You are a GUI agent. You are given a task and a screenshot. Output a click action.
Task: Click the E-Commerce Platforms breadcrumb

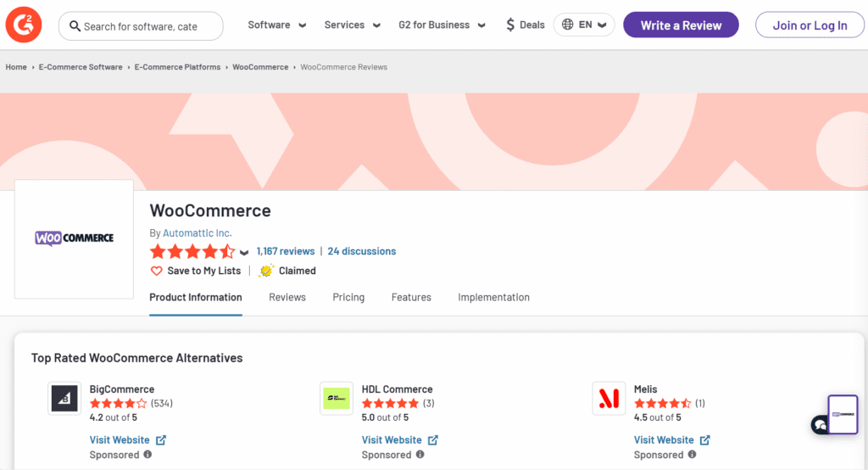(177, 67)
